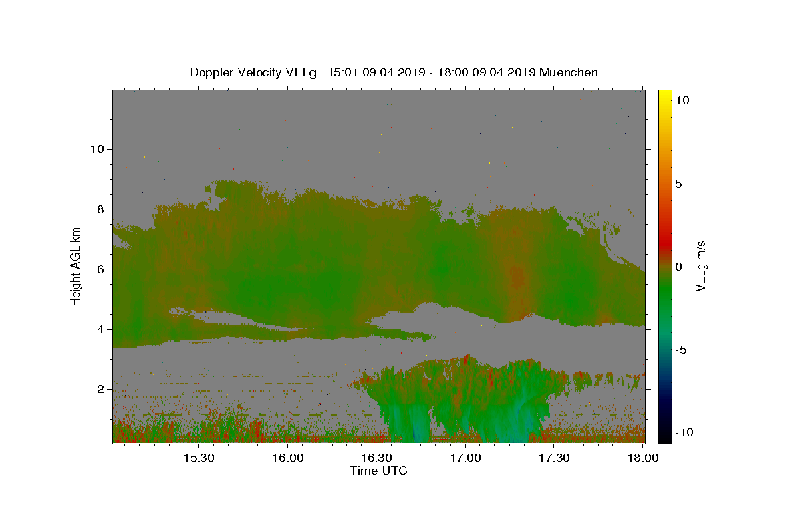Click the colorbar tick label -5

click(x=681, y=350)
